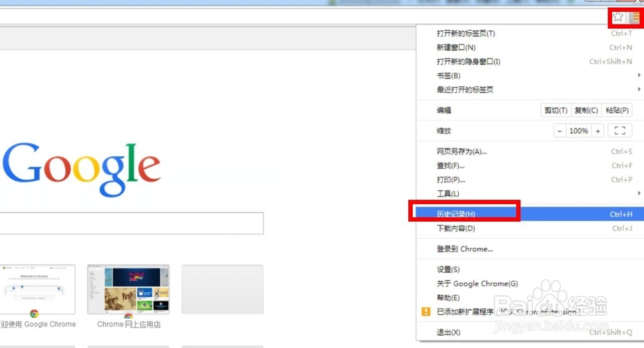This screenshot has height=348, width=644.
Task: Choose 查找(F)... from the menu
Action: click(x=530, y=165)
